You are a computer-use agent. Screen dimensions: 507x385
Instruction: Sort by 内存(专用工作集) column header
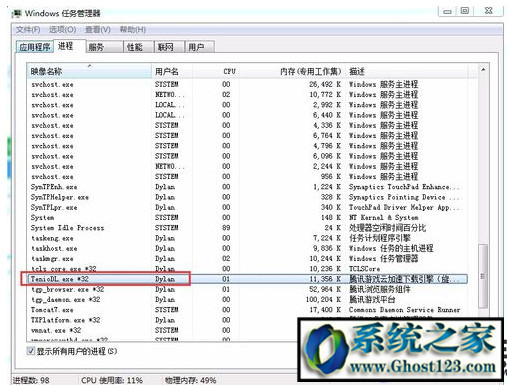coord(292,71)
